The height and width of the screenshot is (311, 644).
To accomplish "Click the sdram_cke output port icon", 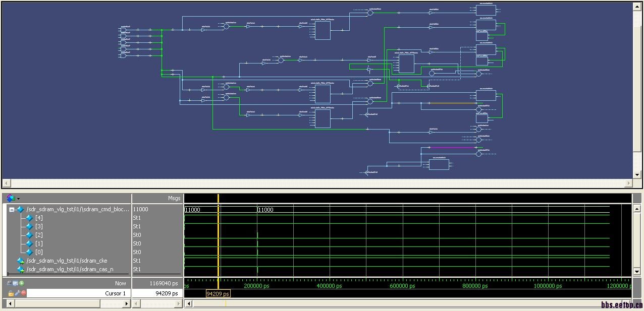I will pos(21,261).
